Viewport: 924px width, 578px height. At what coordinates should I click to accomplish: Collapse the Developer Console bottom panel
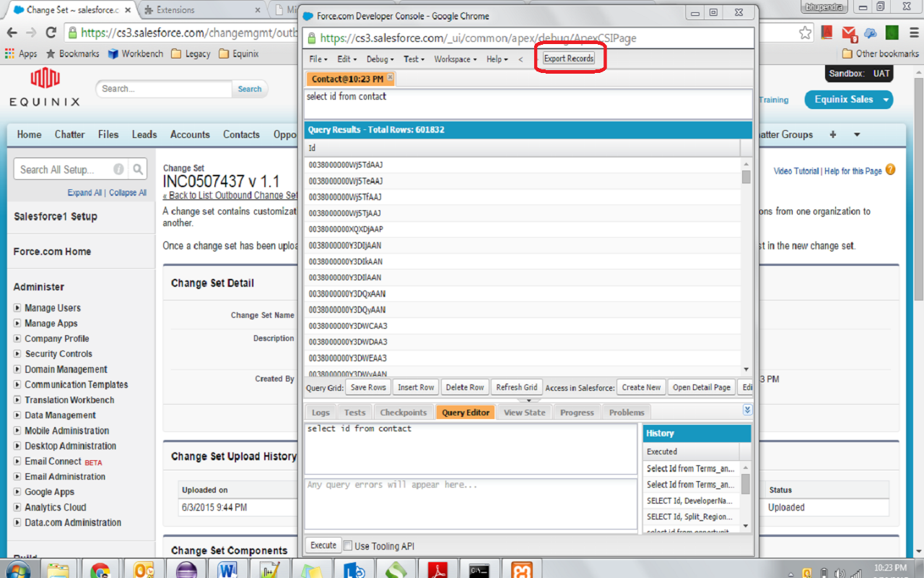coord(747,410)
